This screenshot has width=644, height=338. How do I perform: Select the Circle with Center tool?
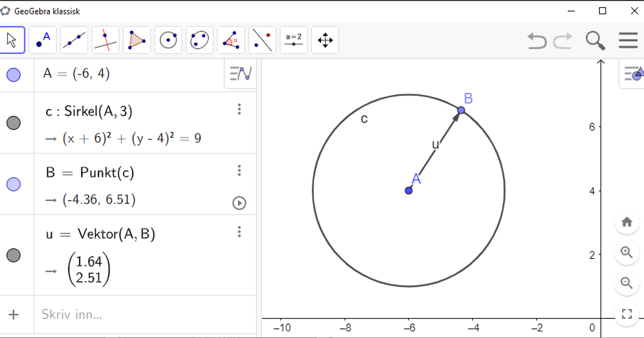[x=168, y=40]
